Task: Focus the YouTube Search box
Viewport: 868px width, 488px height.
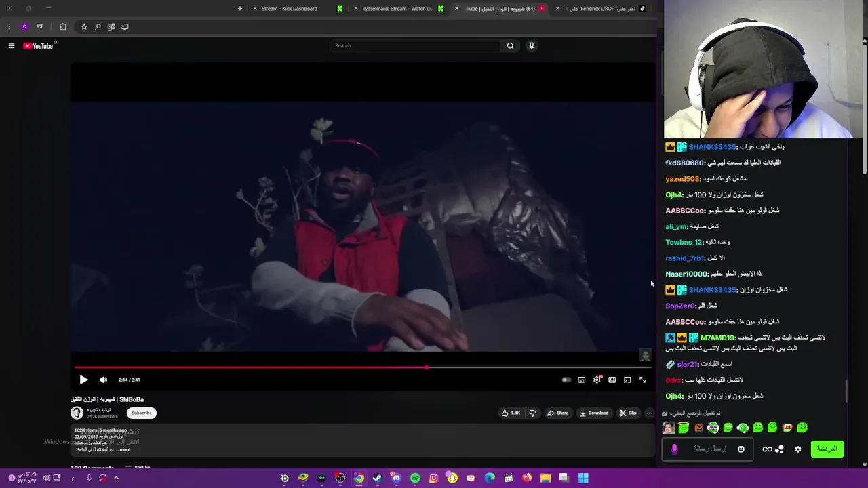Action: pos(415,45)
